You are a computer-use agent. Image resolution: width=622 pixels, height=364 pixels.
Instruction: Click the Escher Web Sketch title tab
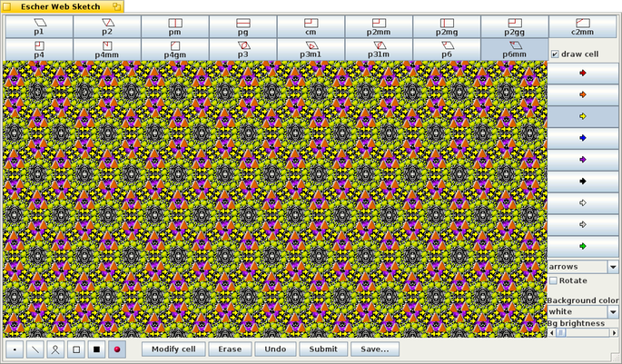point(62,6)
